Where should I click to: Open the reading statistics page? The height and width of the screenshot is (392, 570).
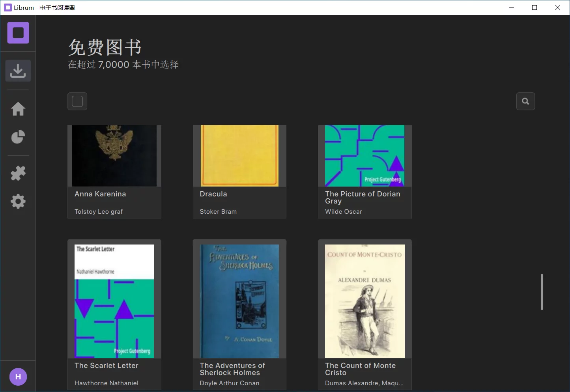(x=18, y=137)
